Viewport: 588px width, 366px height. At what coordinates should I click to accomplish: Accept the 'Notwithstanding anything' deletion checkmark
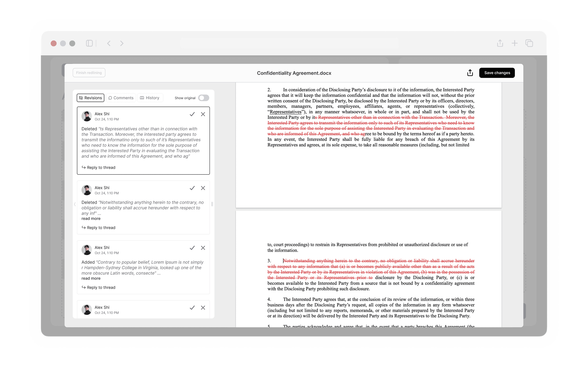pyautogui.click(x=192, y=188)
